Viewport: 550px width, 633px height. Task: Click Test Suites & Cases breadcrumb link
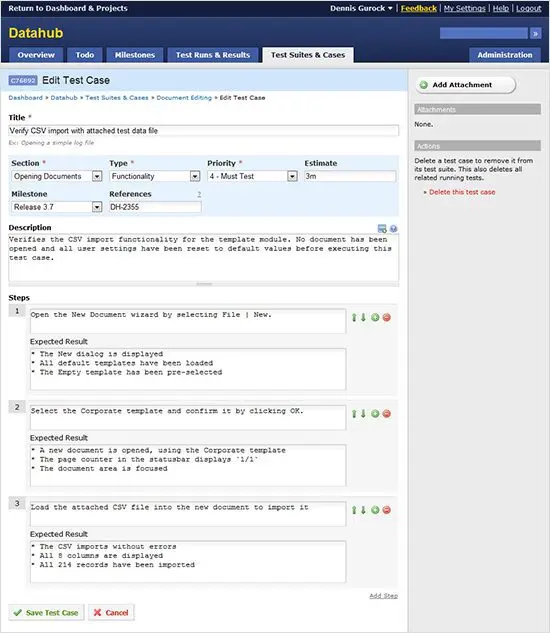(117, 98)
